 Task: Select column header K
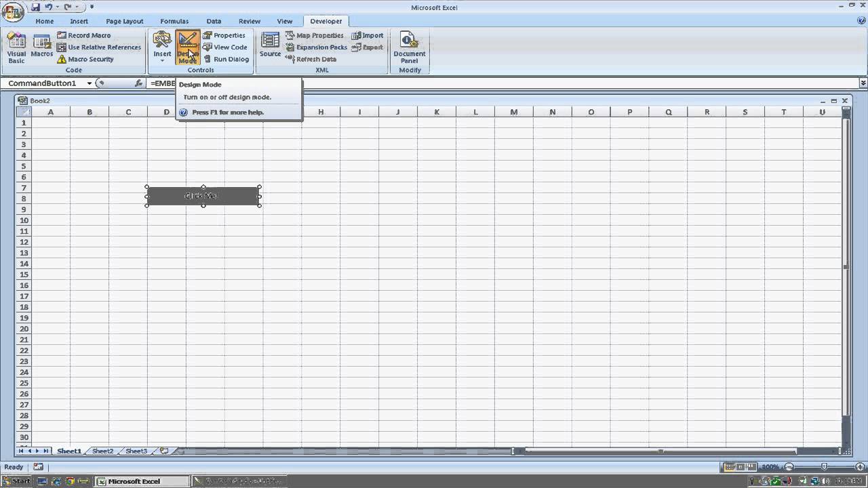tap(437, 112)
